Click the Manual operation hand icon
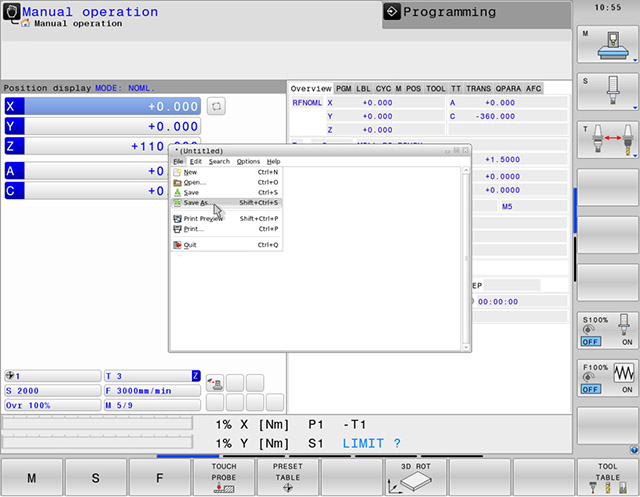This screenshot has height=497, width=640. (x=11, y=12)
